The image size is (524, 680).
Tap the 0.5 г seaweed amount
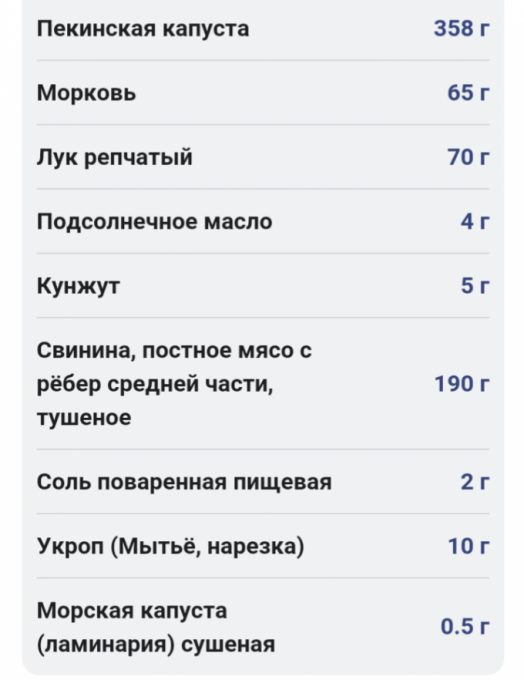pyautogui.click(x=465, y=627)
